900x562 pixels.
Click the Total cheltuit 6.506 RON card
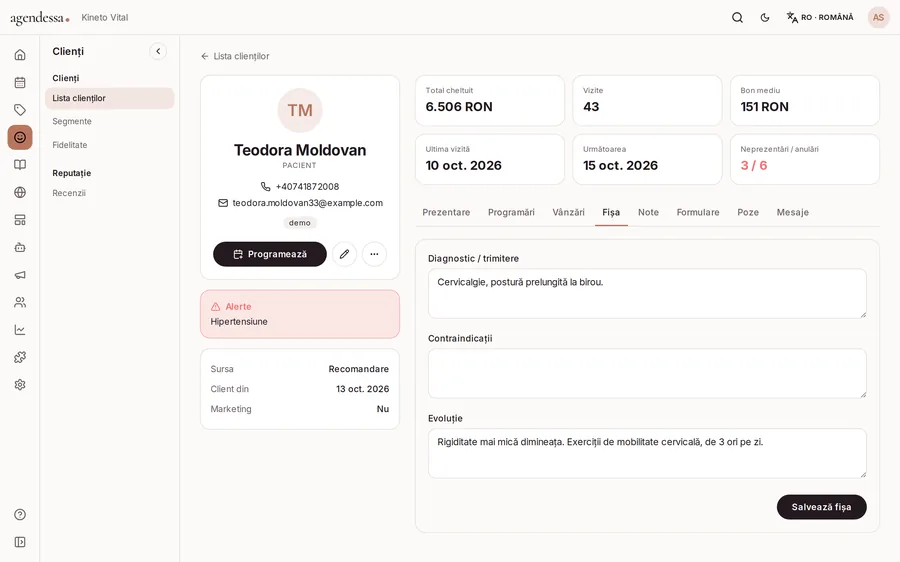[x=490, y=100]
